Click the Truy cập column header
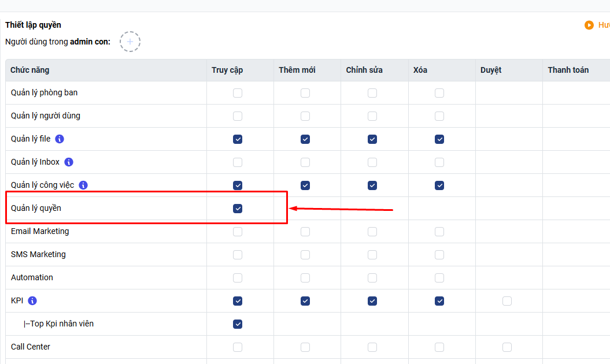610x364 pixels. 227,70
